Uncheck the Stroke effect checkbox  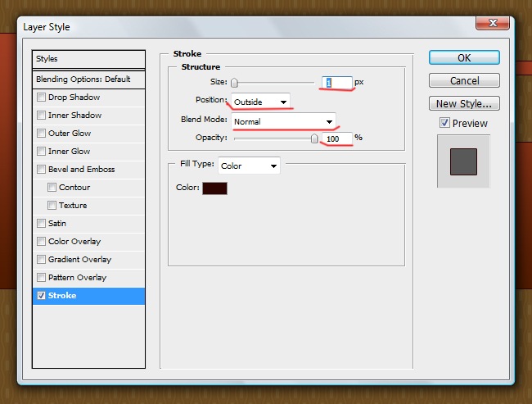click(x=42, y=296)
